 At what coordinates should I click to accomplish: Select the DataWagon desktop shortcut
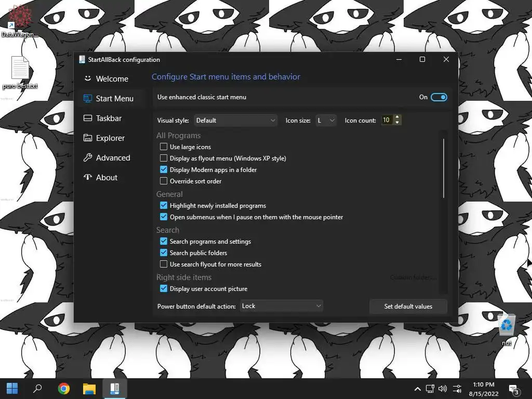[20, 20]
